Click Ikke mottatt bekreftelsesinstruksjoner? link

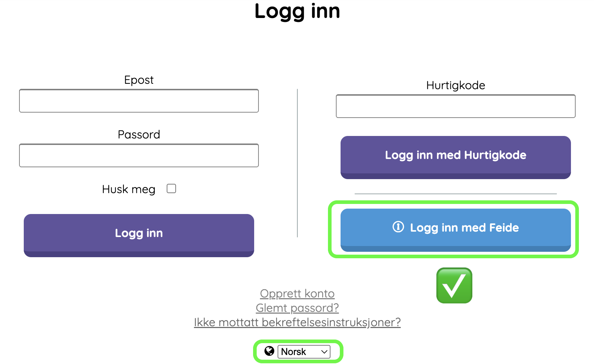tap(297, 323)
